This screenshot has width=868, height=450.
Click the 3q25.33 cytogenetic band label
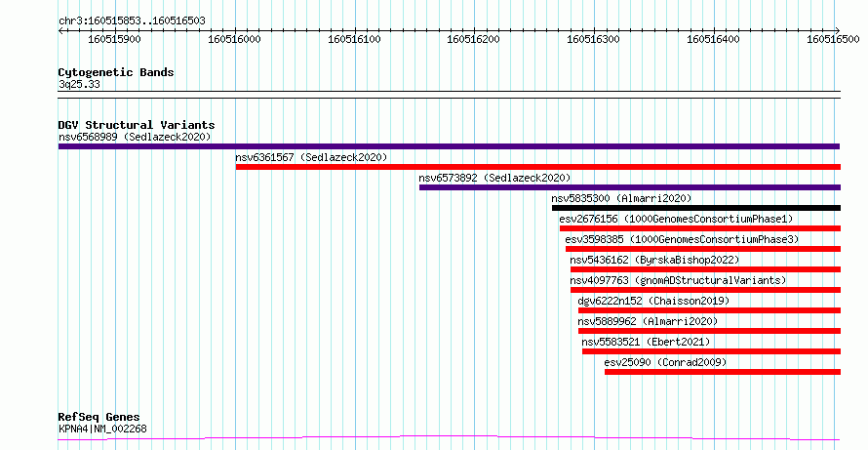[79, 85]
